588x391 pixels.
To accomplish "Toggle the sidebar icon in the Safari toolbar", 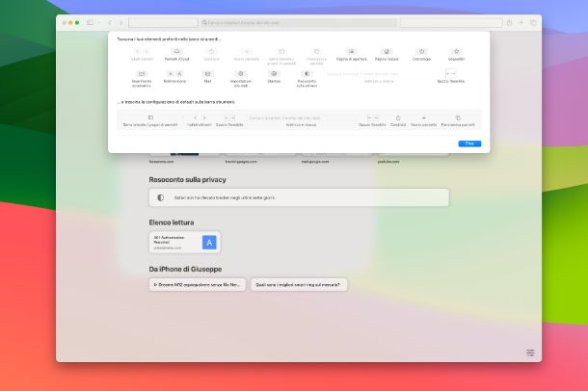I will (x=90, y=23).
